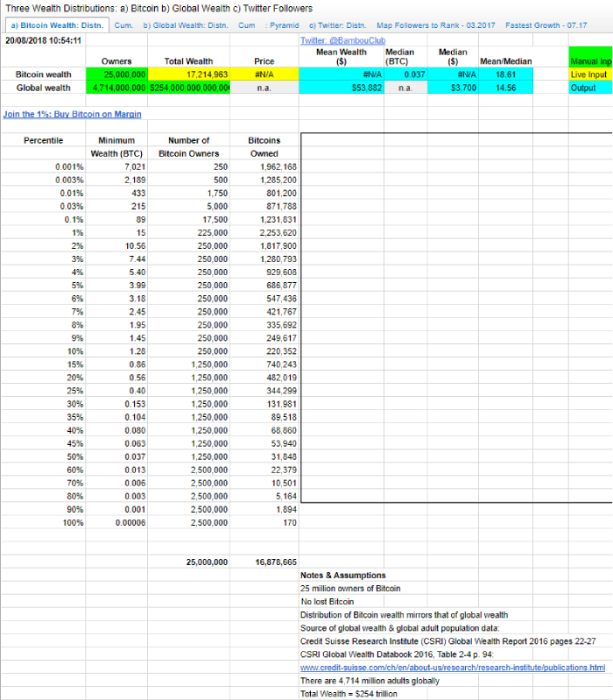613x700 pixels.
Task: Click 'Total Wealth = $254 trillion' note
Action: pyautogui.click(x=349, y=694)
